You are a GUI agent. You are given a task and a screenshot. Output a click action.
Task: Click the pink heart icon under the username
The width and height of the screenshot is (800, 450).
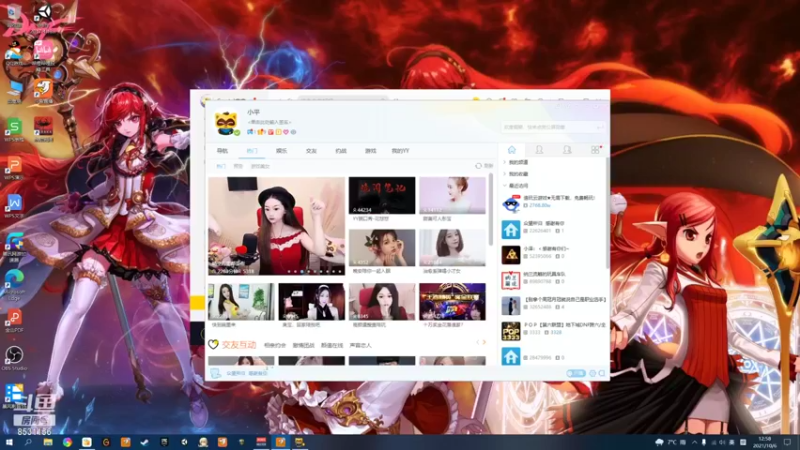click(286, 132)
